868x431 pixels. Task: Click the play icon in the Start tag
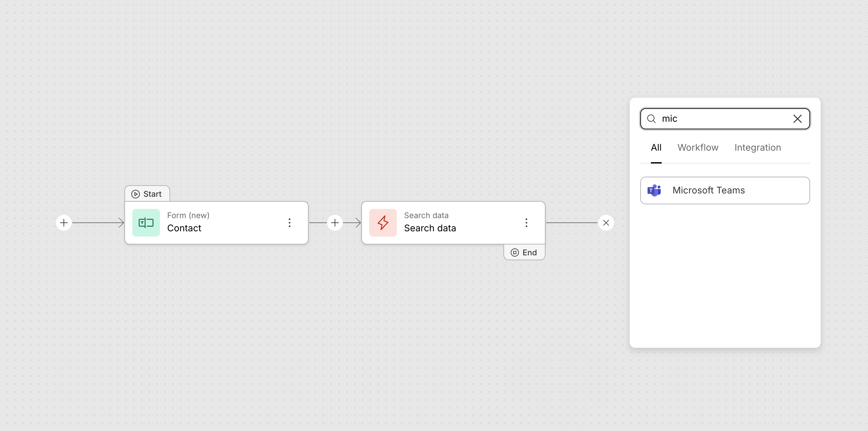(136, 194)
